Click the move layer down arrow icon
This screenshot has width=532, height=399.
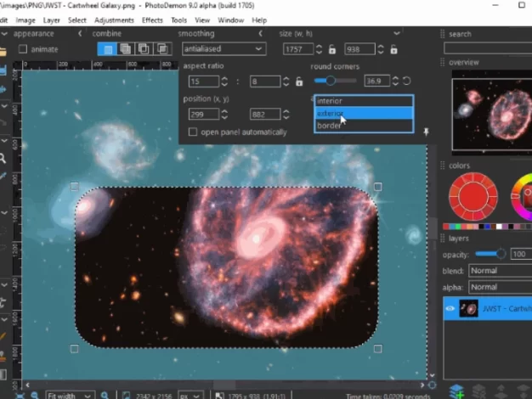[x=523, y=391]
